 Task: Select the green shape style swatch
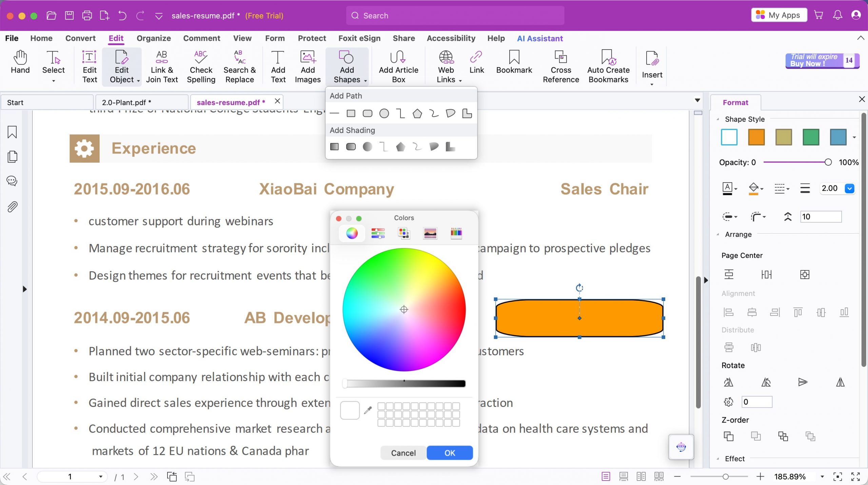click(x=811, y=137)
